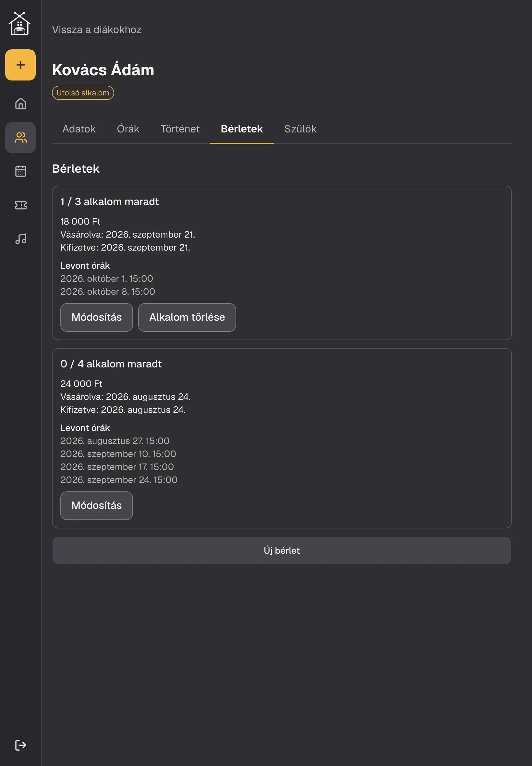Screen dimensions: 532x766
Task: Open the ticket passes icon in sidebar
Action: tap(20, 205)
